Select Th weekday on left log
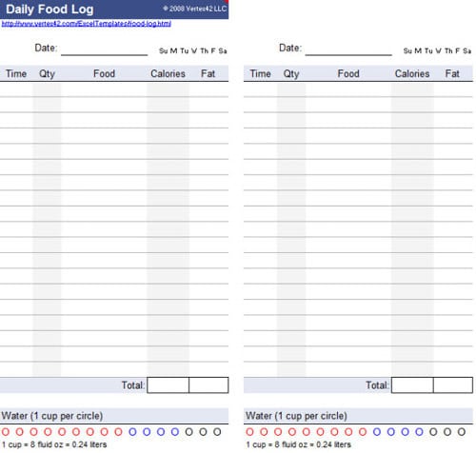476x453 pixels. (204, 50)
